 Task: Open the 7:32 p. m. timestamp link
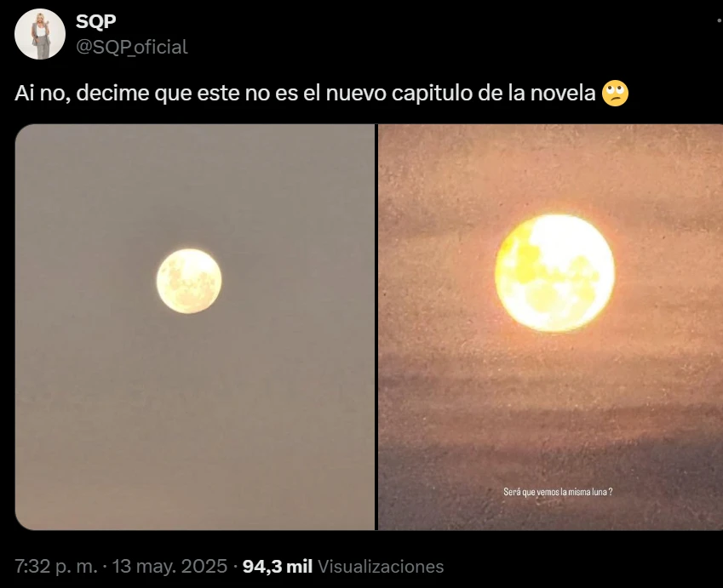pos(56,567)
